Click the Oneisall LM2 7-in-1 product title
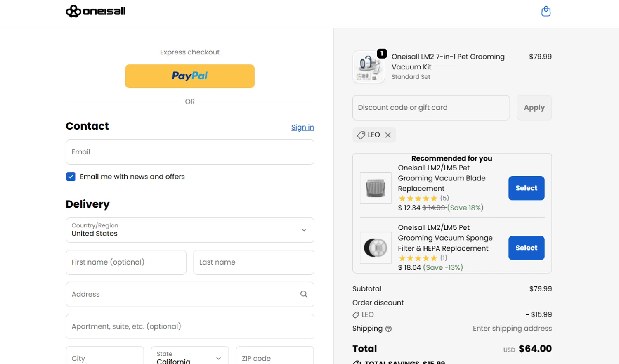 (448, 62)
